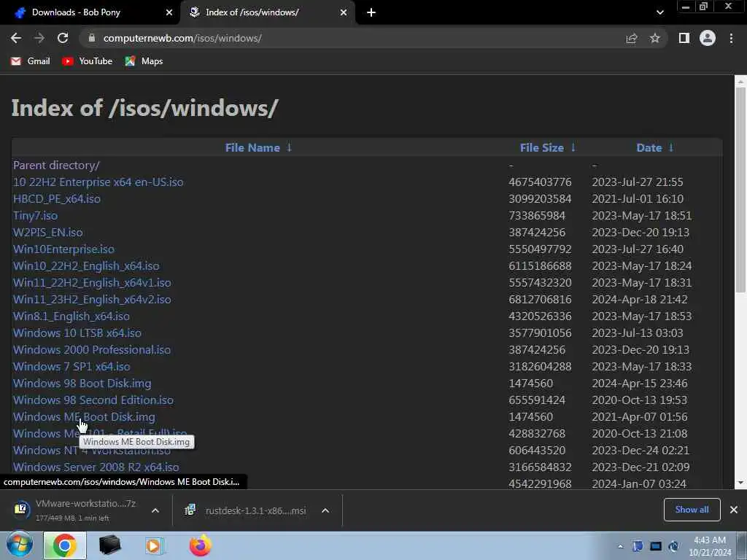The image size is (747, 560).
Task: Open the tab search dropdown
Action: click(659, 12)
